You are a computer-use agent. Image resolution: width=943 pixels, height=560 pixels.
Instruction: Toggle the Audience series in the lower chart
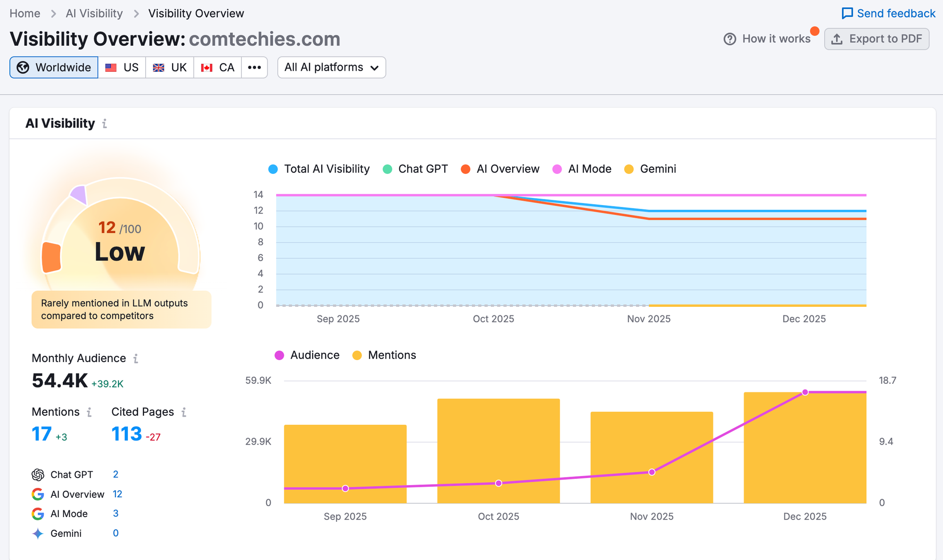pos(307,355)
